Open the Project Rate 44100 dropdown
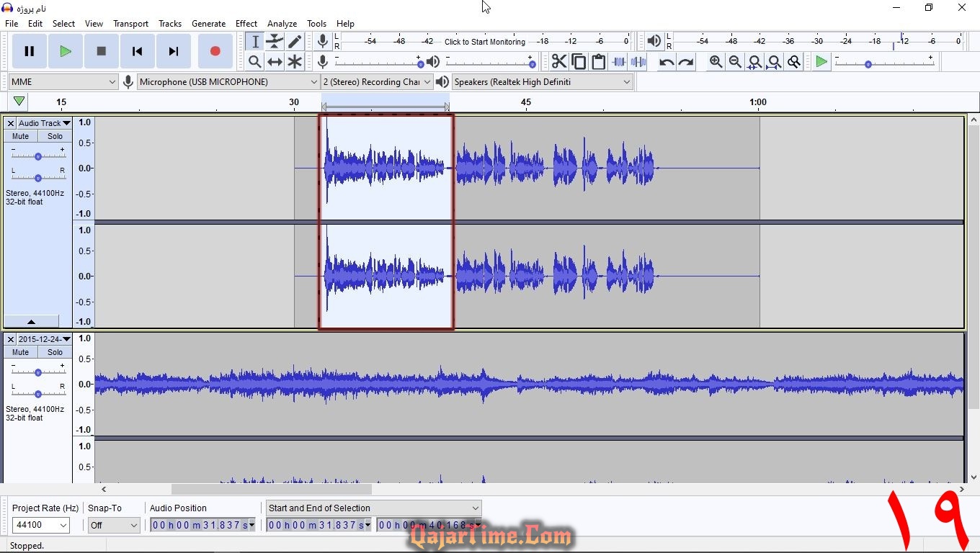Image resolution: width=980 pixels, height=553 pixels. 41,526
